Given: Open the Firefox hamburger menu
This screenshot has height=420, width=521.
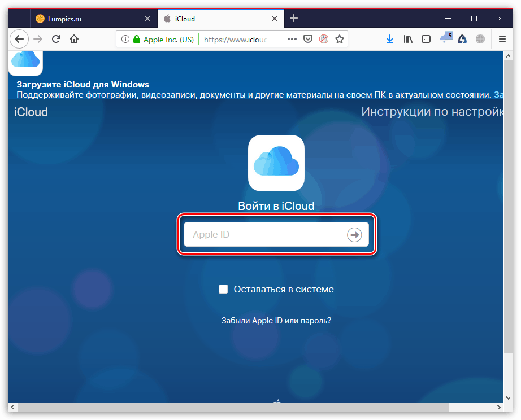Looking at the screenshot, I should coord(502,39).
